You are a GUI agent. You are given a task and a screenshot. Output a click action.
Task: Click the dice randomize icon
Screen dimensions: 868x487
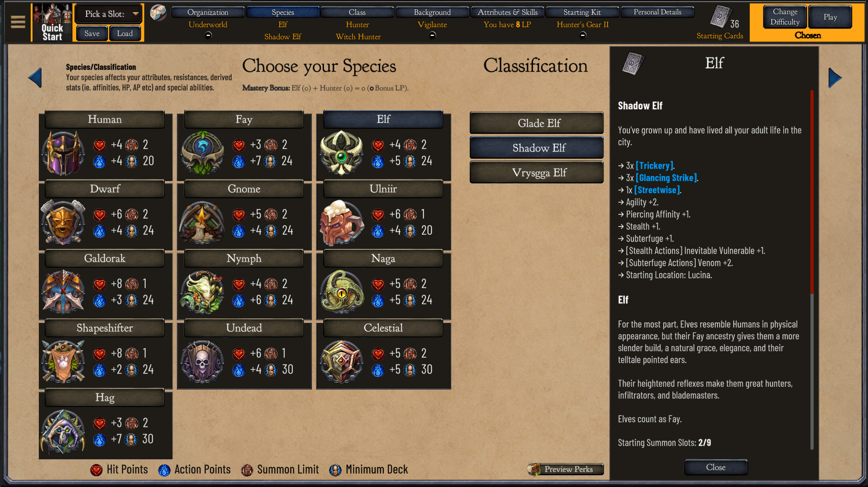pos(158,13)
